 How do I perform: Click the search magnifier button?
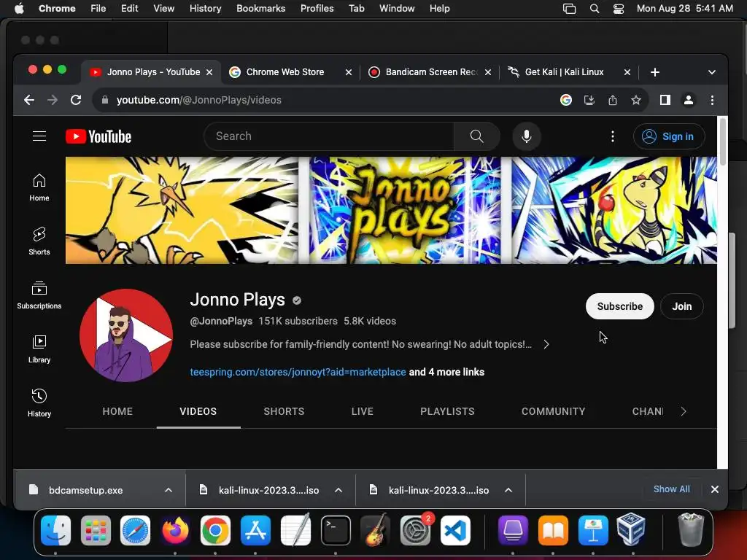click(x=476, y=136)
